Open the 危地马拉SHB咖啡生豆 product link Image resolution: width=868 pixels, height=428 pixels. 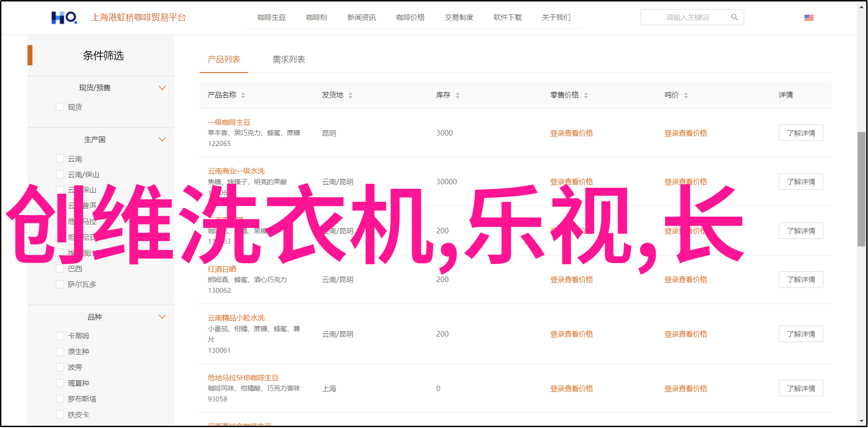tap(243, 378)
